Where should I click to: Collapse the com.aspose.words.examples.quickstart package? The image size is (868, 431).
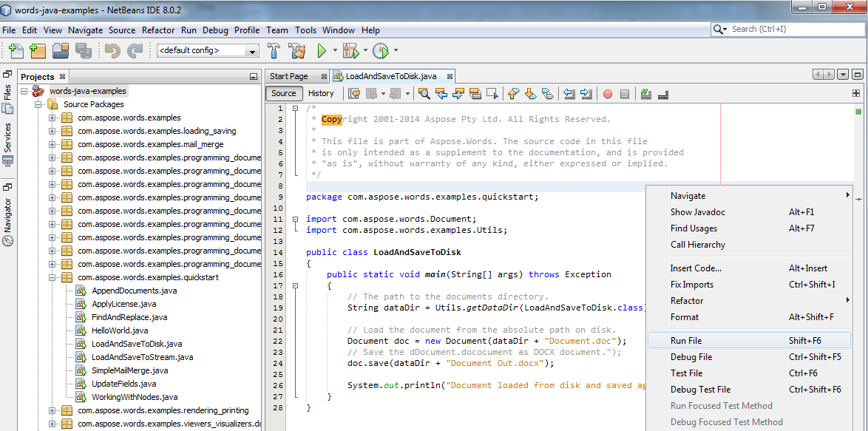click(52, 276)
